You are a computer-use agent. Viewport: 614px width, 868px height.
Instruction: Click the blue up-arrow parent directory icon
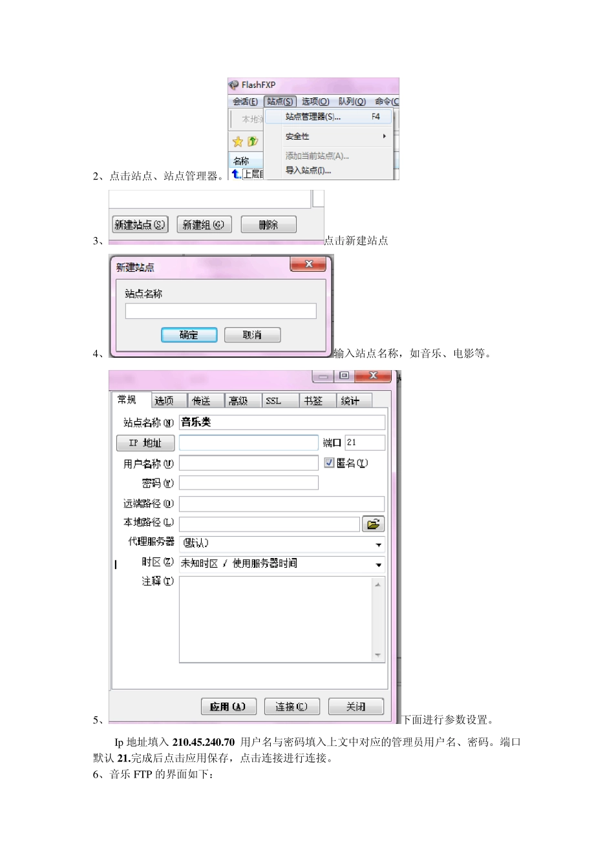coord(237,173)
